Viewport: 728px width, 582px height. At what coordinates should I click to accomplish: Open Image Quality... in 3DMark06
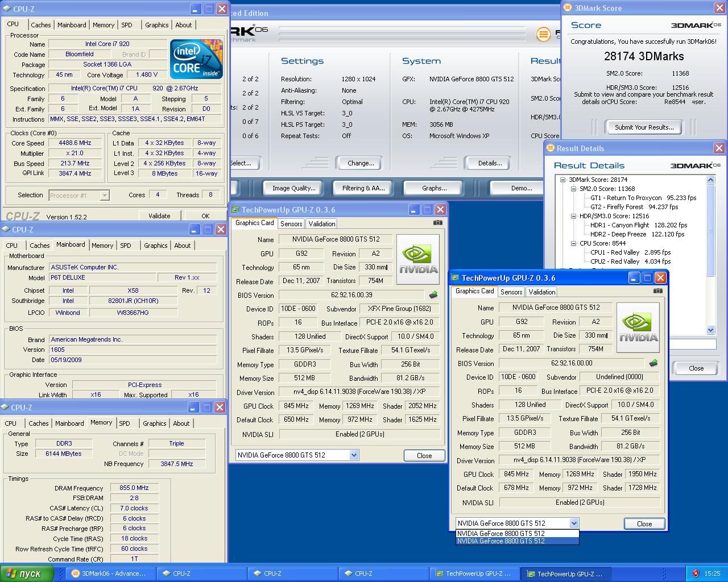coord(293,188)
